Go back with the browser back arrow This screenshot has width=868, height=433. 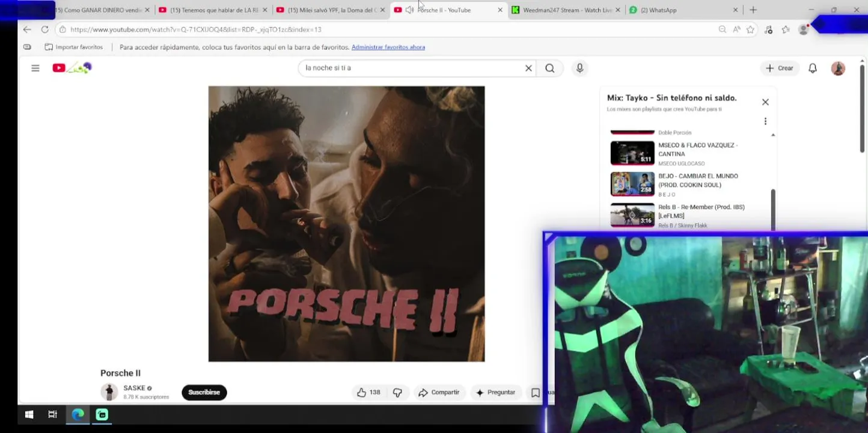(27, 29)
